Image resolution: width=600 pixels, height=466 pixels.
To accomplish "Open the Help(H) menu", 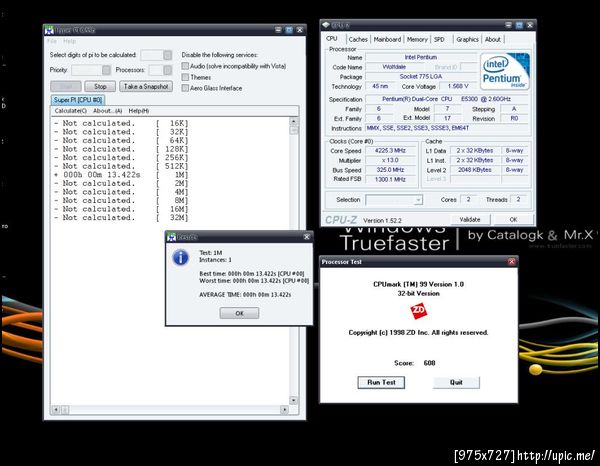I will coord(139,111).
